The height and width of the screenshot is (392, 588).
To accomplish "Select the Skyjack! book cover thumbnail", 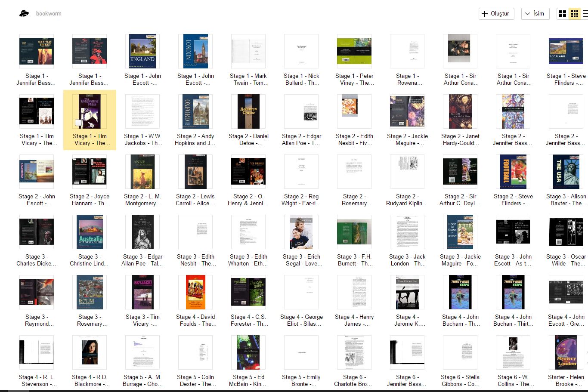I will 142,292.
